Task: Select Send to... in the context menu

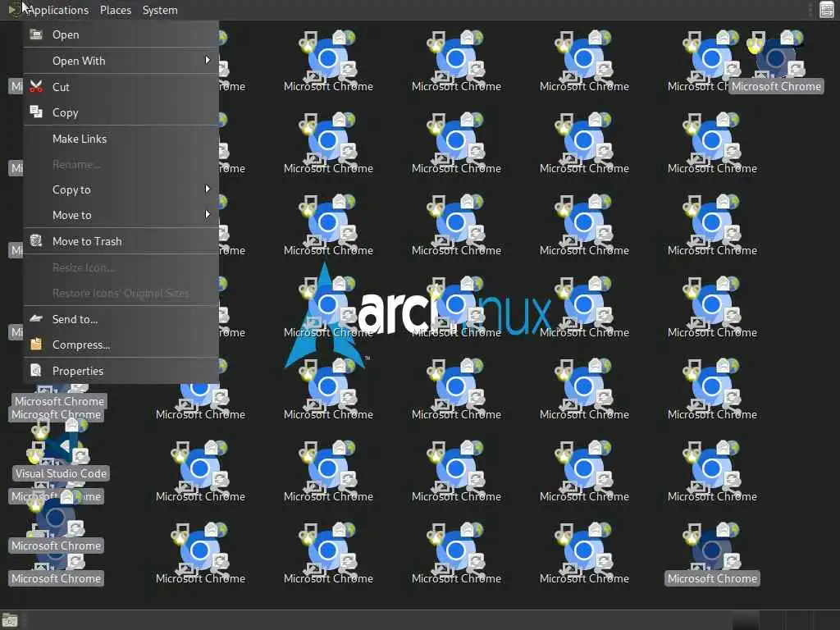Action: (121, 319)
